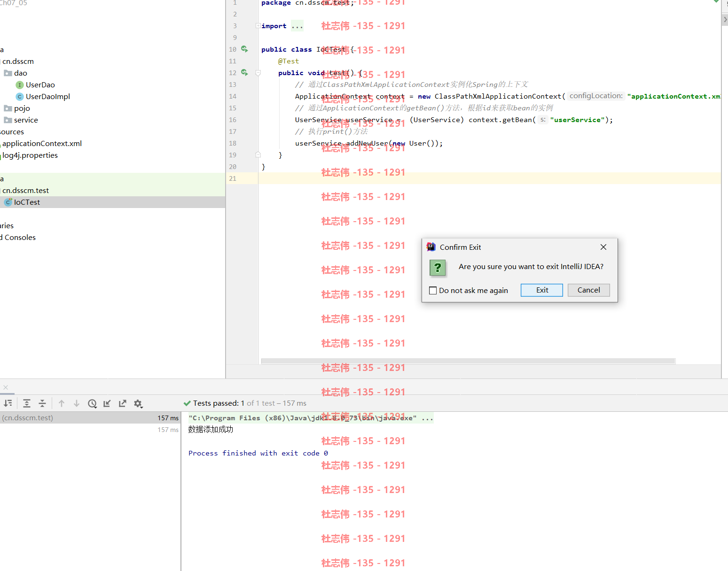Collapse all test results icon

[42, 403]
